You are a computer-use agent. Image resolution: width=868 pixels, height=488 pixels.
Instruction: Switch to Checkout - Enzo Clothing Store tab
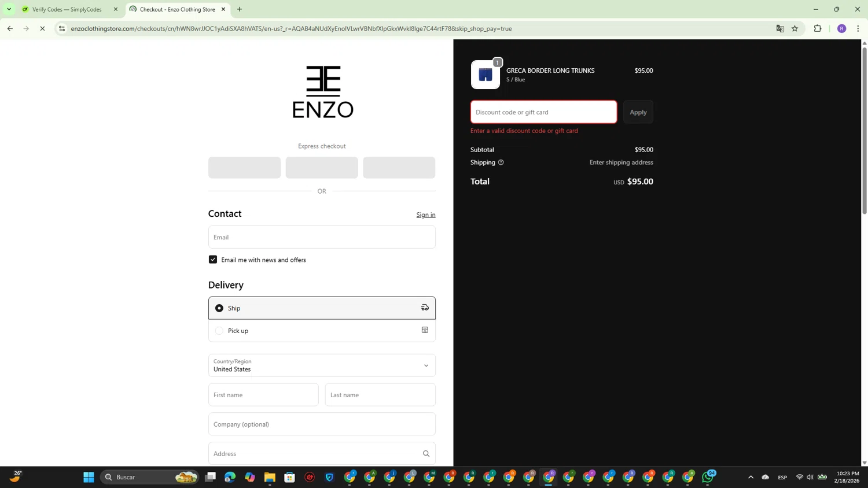177,9
